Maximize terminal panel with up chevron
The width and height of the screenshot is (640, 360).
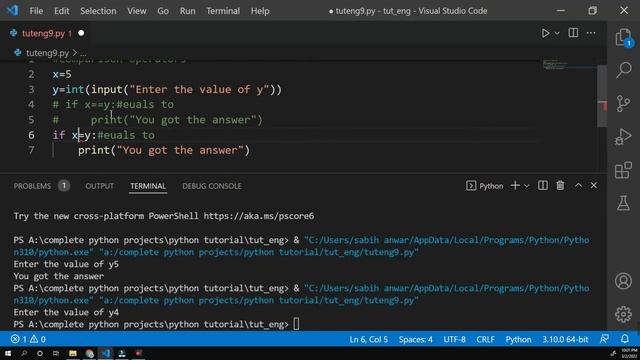point(578,185)
